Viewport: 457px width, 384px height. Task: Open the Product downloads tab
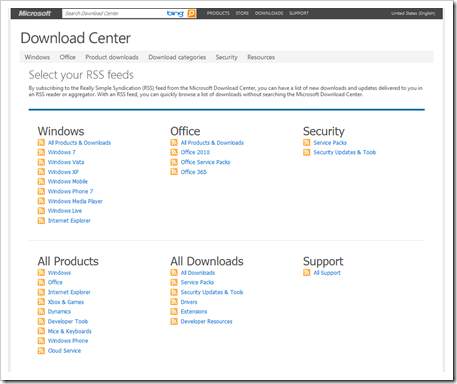pyautogui.click(x=112, y=57)
